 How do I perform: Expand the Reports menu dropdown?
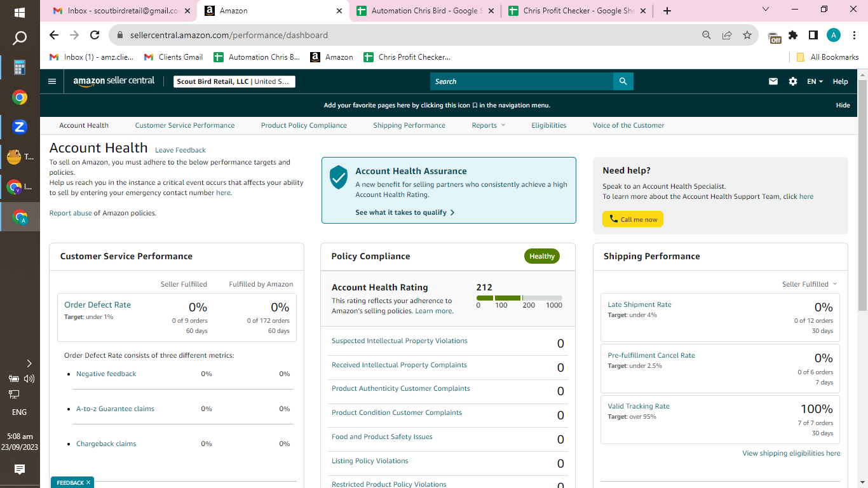[489, 125]
